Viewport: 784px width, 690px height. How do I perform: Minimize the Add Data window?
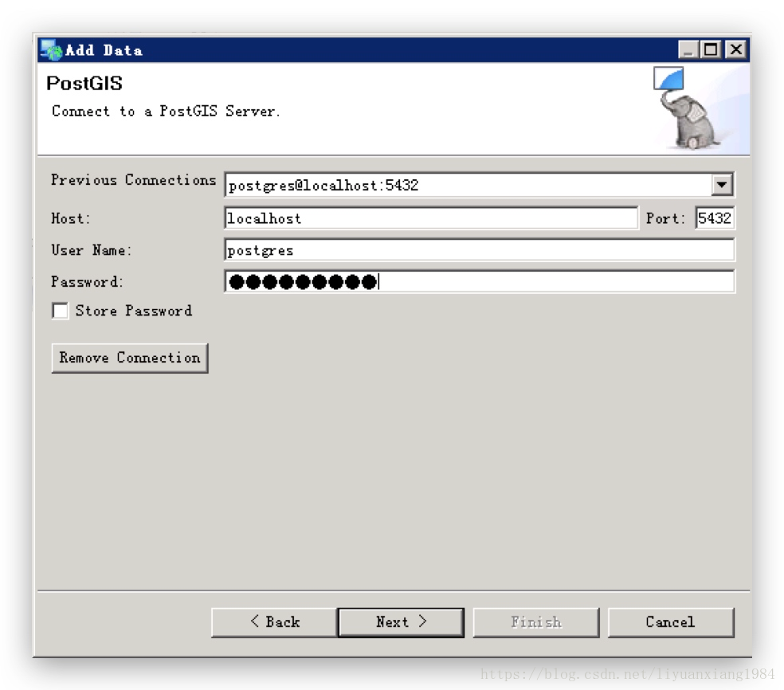coord(688,49)
